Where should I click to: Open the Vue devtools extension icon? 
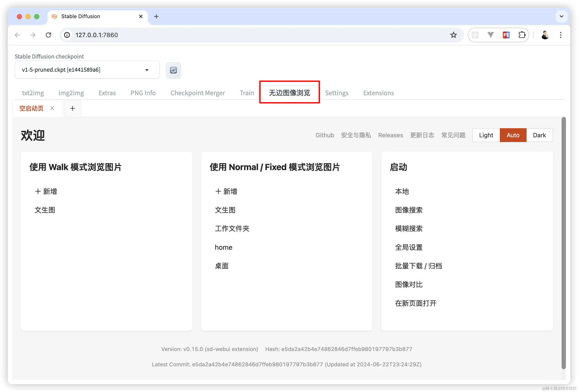point(491,35)
